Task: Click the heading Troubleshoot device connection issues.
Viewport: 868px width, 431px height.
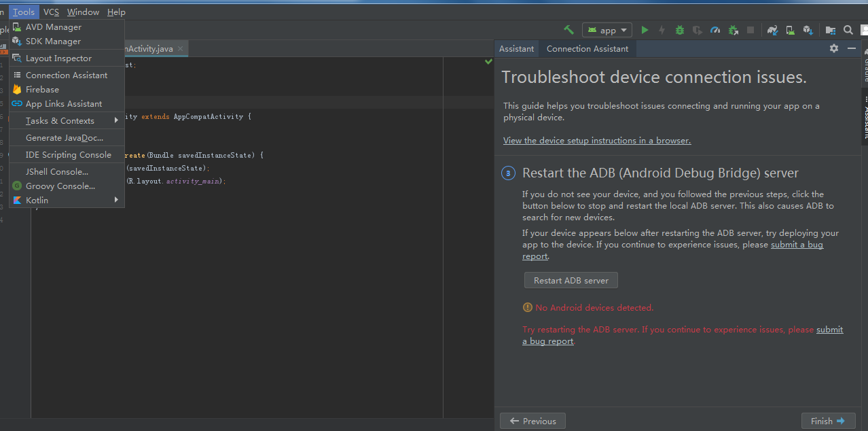Action: [x=654, y=77]
